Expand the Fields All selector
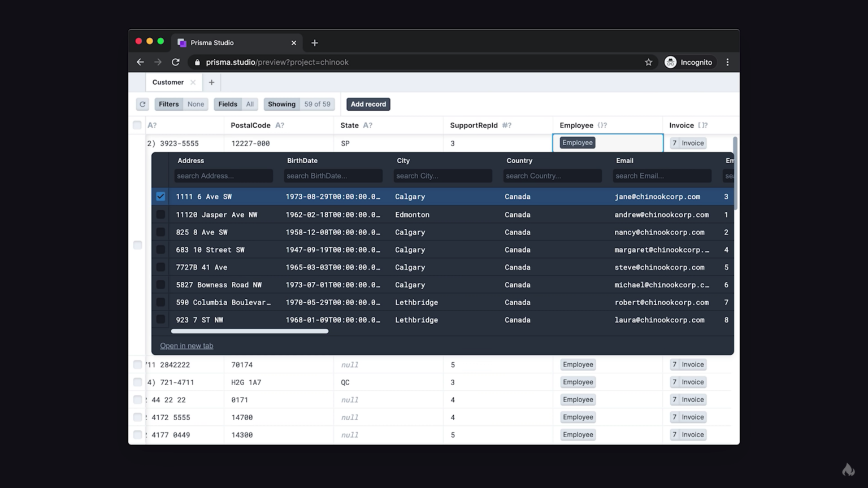868x488 pixels. pyautogui.click(x=236, y=104)
